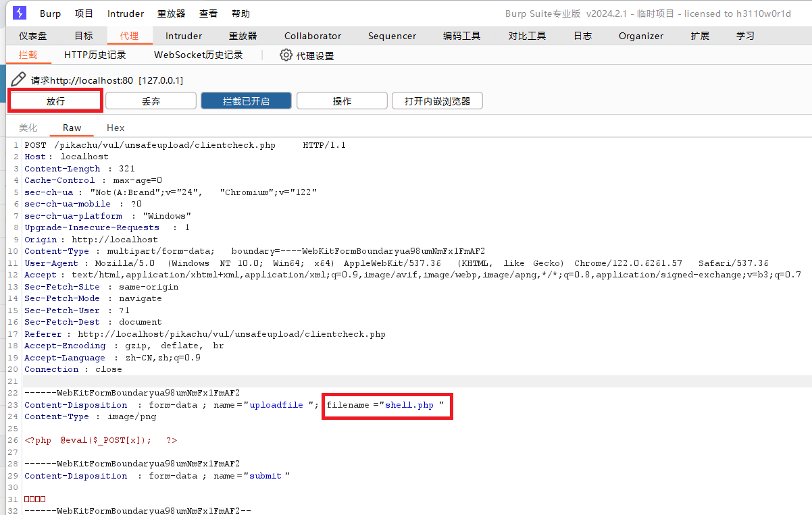Click the 放行 forward button
Image resolution: width=812 pixels, height=515 pixels.
coord(55,101)
